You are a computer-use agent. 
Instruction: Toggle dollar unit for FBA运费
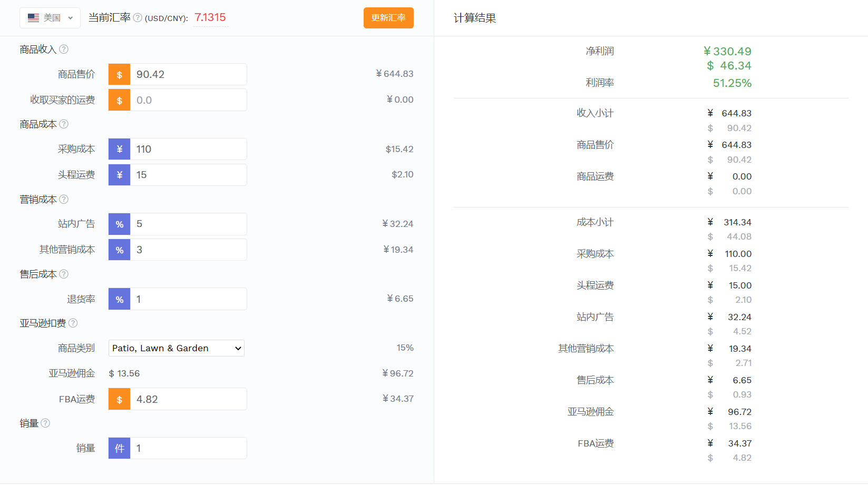pos(120,399)
